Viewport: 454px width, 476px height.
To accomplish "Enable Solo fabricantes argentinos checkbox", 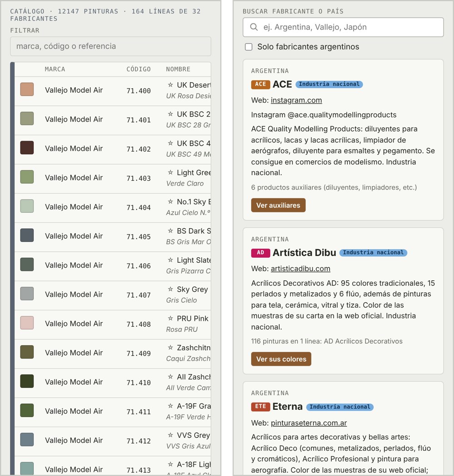I will click(x=249, y=47).
